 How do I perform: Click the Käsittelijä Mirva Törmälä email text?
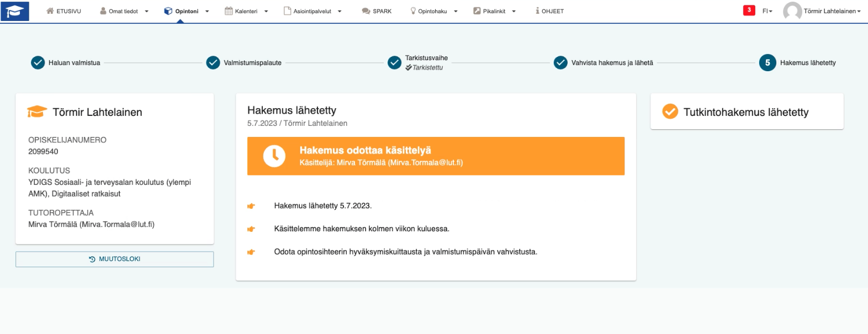(x=381, y=163)
